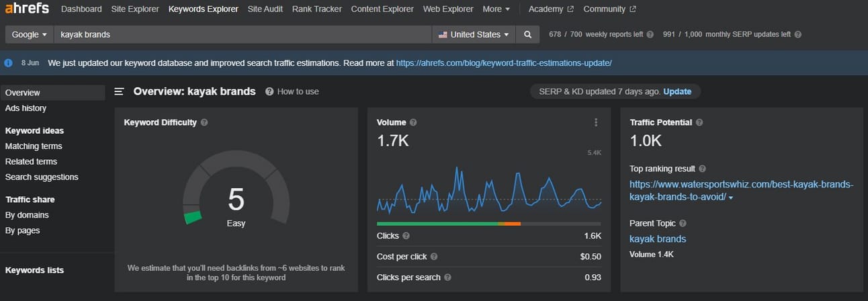Click the $0.50 cost per click value

pos(591,257)
